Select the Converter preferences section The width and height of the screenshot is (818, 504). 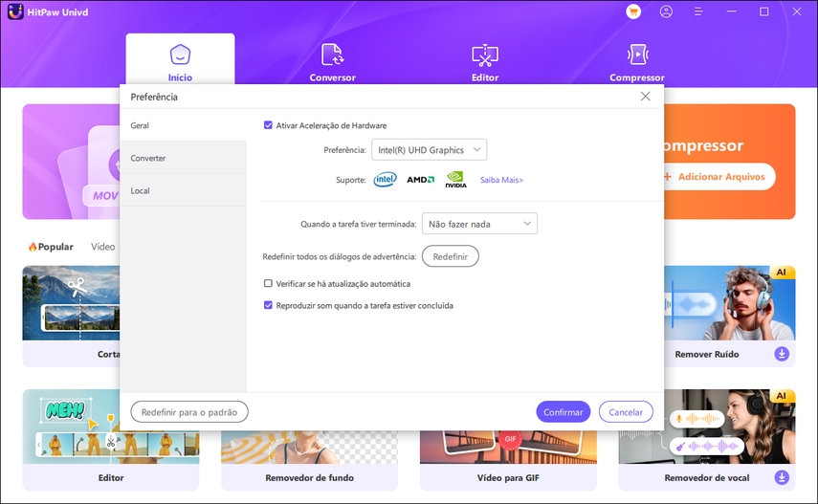click(x=148, y=158)
